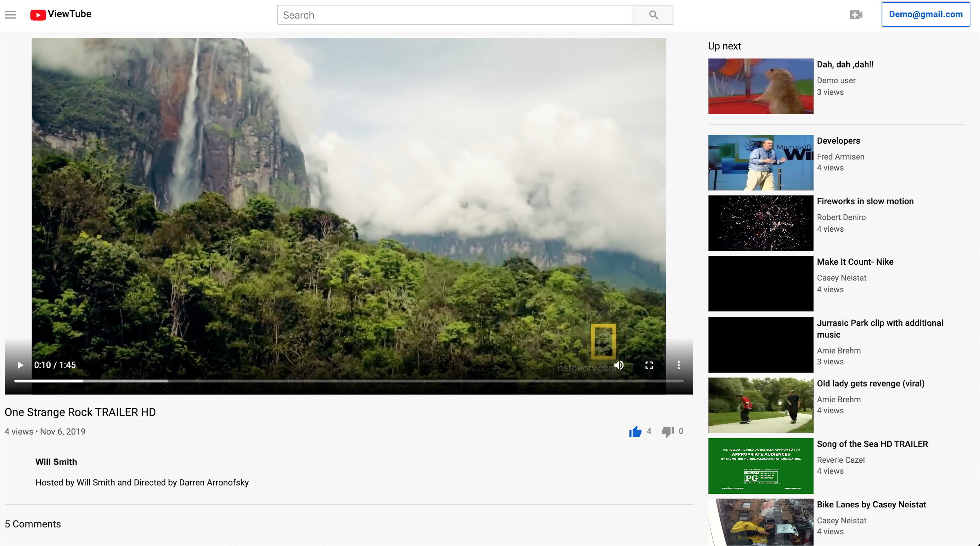Select the Developers video thumbnail
This screenshot has height=546, width=980.
tap(760, 162)
